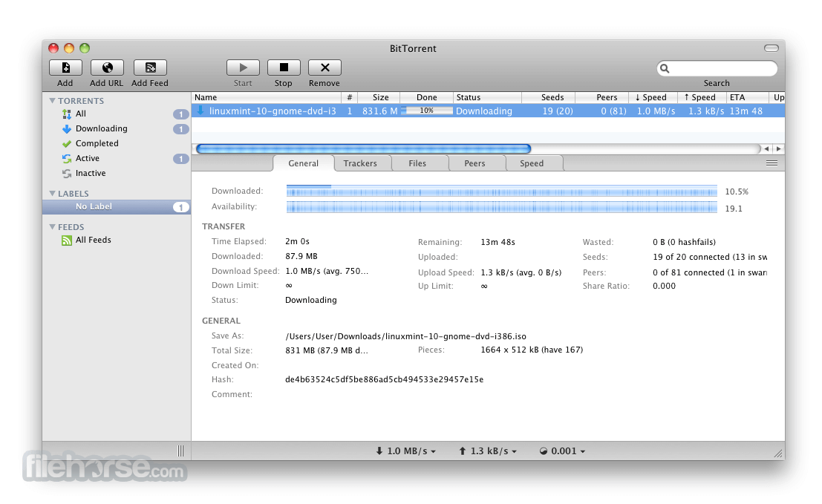822x504 pixels.
Task: Click the horizontal scrollbar thumb
Action: point(364,148)
